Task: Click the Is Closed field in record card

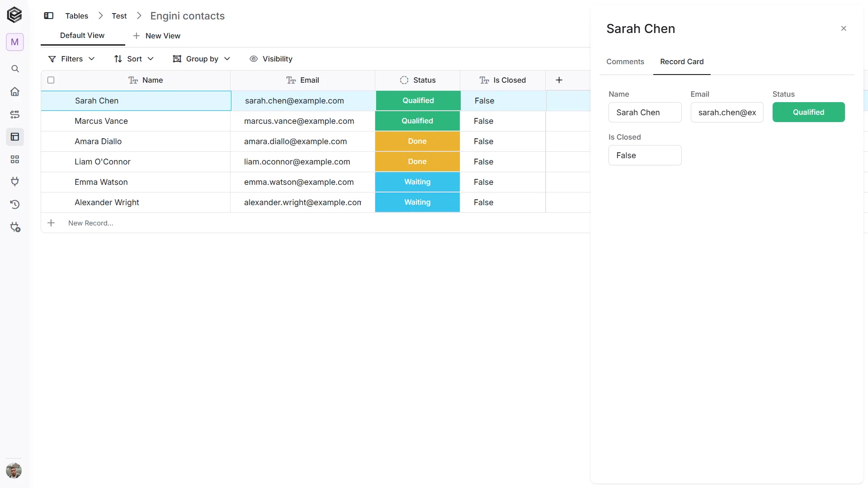Action: click(645, 155)
